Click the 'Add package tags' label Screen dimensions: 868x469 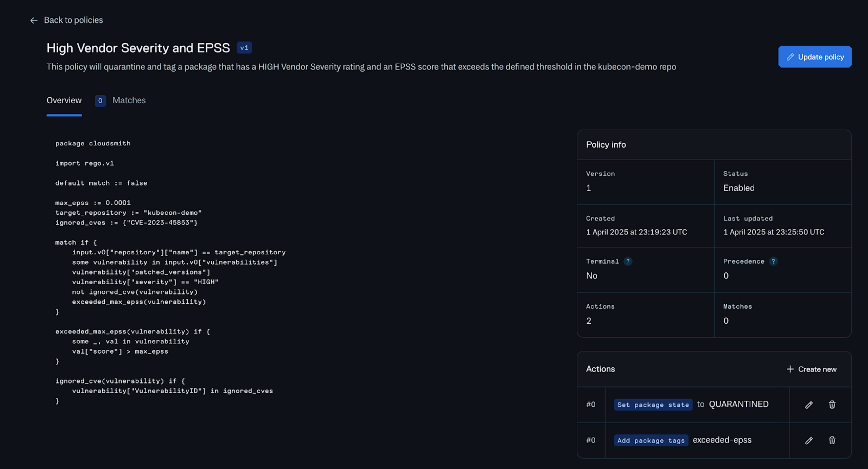651,440
